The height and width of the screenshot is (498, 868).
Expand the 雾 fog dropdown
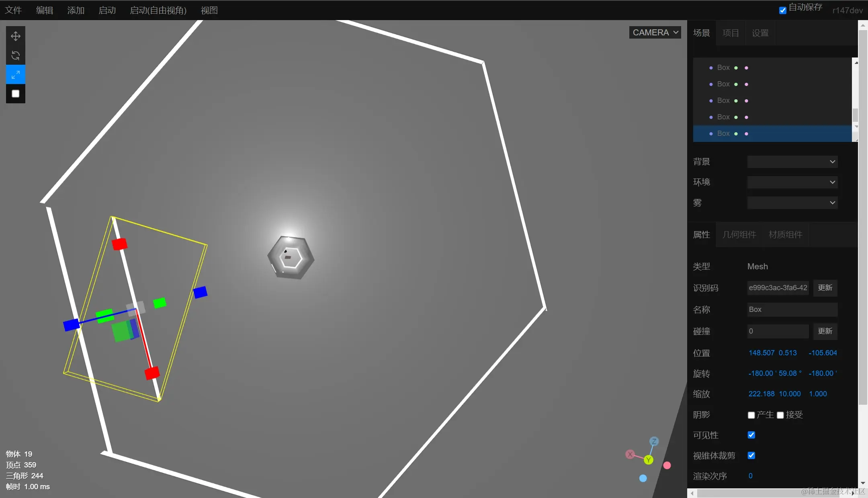coord(792,203)
